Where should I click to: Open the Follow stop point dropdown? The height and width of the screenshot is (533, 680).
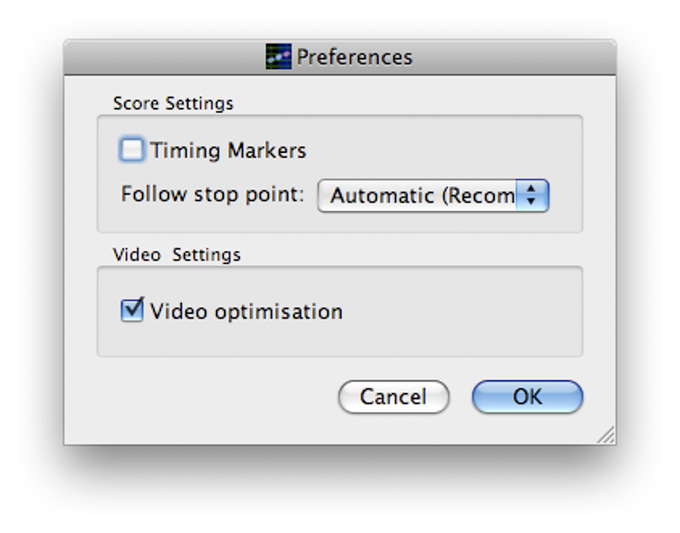433,196
